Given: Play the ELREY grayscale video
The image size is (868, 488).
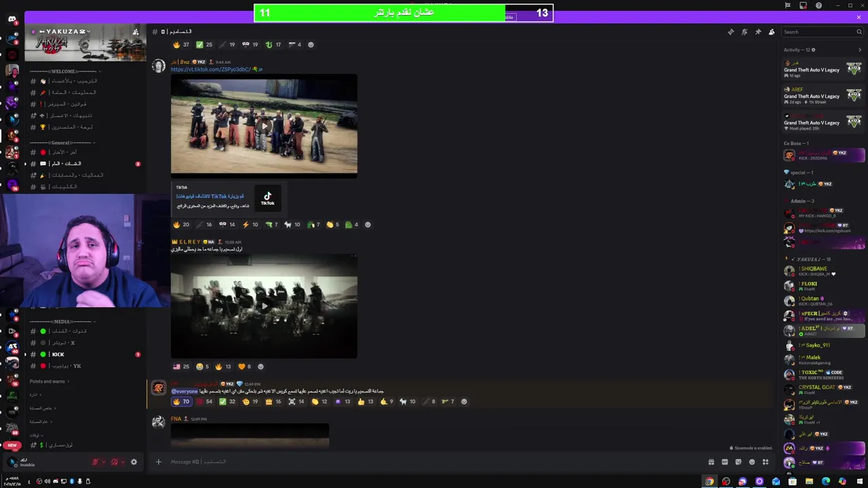Looking at the screenshot, I should click(264, 306).
